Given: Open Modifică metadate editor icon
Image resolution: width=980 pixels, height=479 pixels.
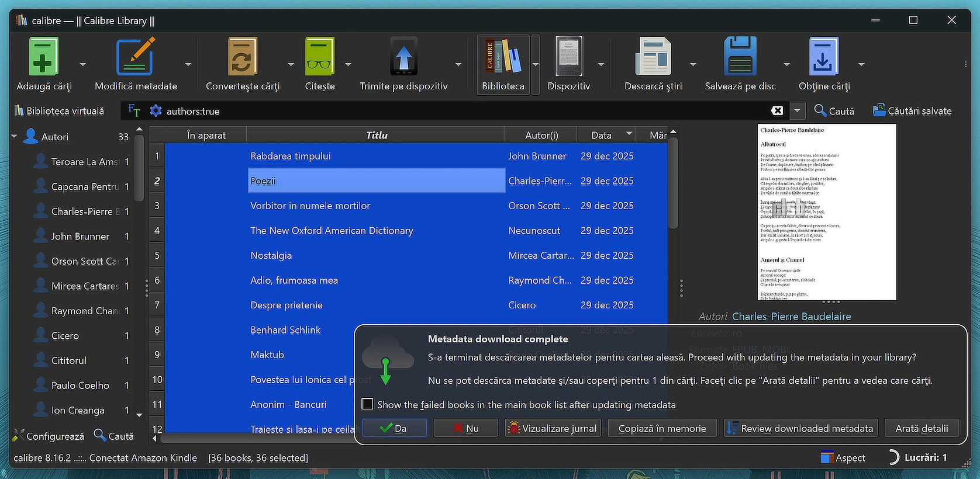Looking at the screenshot, I should click(136, 57).
